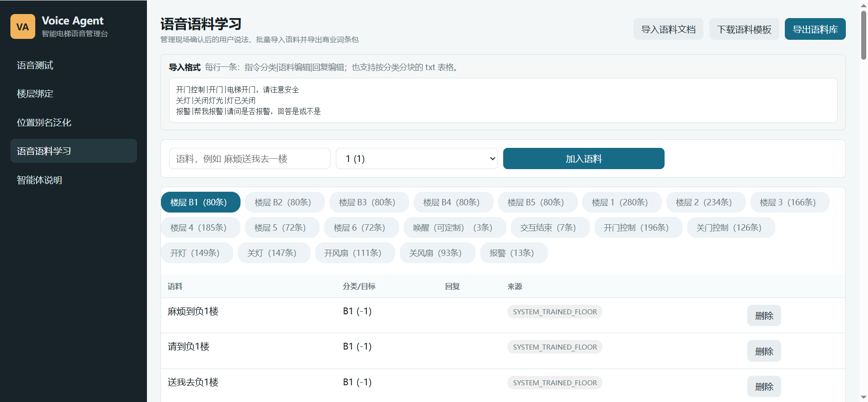Click the 分类/目标 column header
This screenshot has width=868, height=402.
pyautogui.click(x=359, y=286)
